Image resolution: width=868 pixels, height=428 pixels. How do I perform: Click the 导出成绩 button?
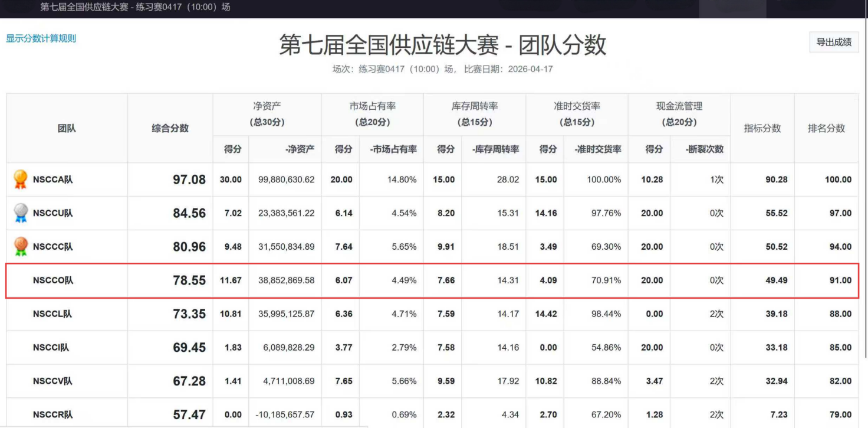coord(834,43)
